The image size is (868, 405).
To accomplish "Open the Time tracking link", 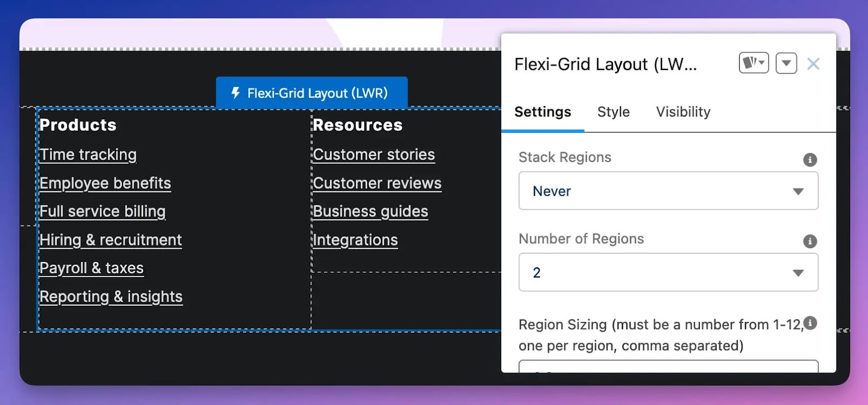I will point(87,155).
